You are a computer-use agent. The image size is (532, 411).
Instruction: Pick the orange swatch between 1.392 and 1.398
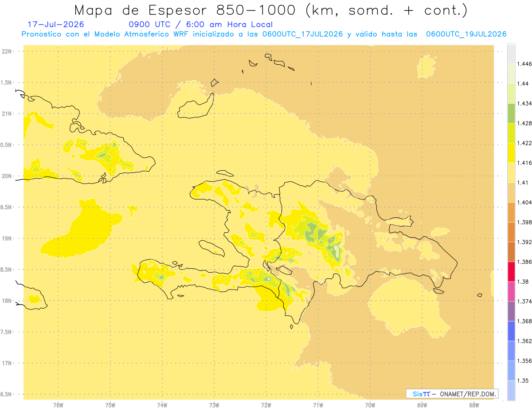[x=511, y=232]
